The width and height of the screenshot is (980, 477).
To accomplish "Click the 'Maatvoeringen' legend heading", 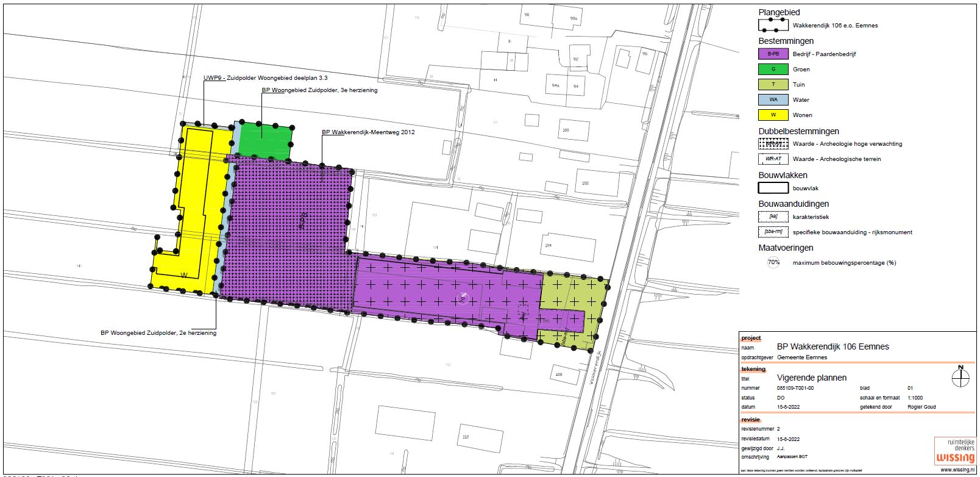I will tap(786, 248).
